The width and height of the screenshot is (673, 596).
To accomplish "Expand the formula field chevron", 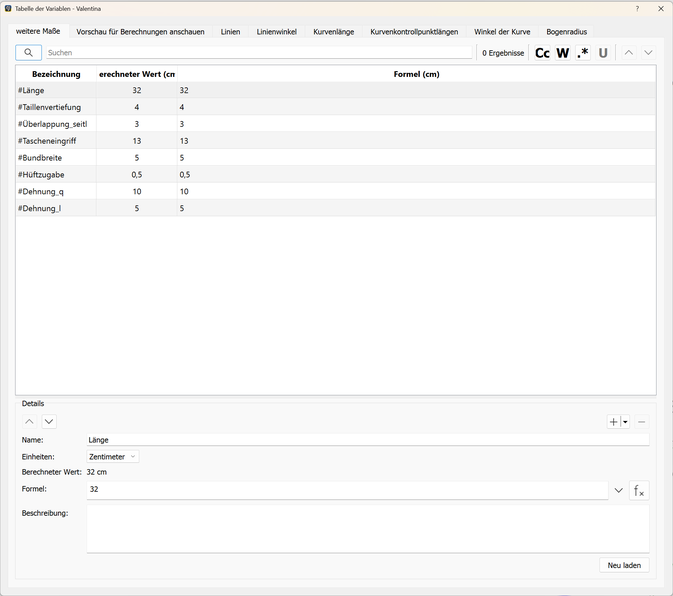I will [x=618, y=490].
